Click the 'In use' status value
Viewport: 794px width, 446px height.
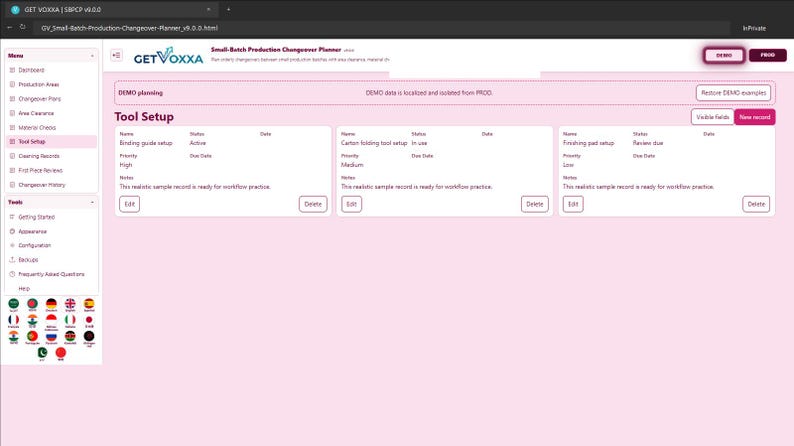pyautogui.click(x=419, y=143)
